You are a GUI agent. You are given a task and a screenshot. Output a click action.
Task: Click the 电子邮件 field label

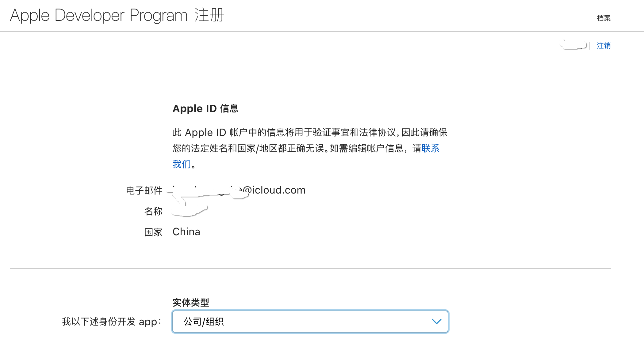click(144, 190)
